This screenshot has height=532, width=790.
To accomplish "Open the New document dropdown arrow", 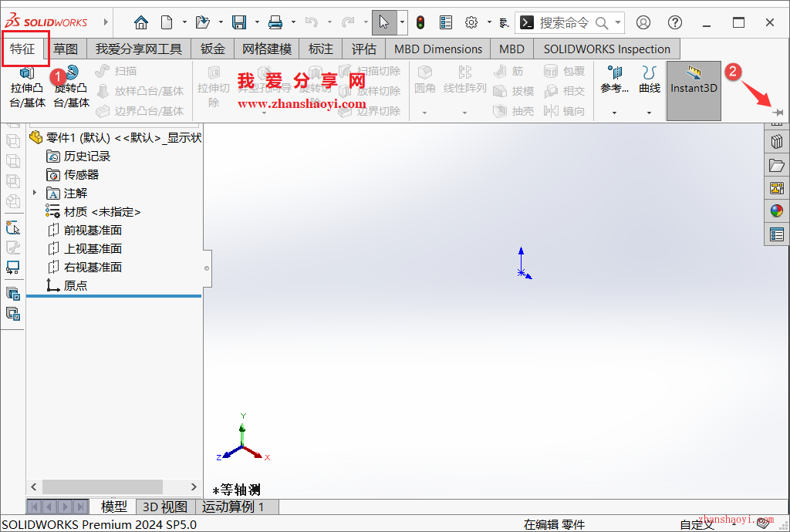I will (184, 22).
